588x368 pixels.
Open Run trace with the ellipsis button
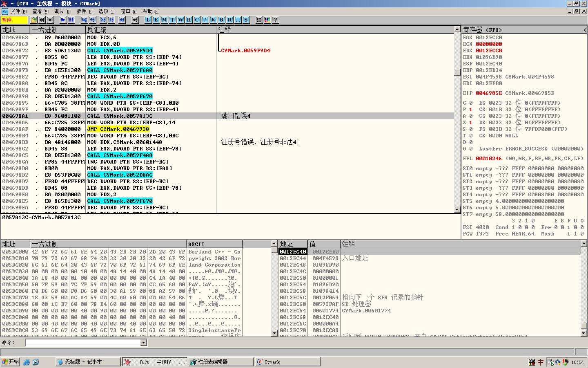pos(238,20)
